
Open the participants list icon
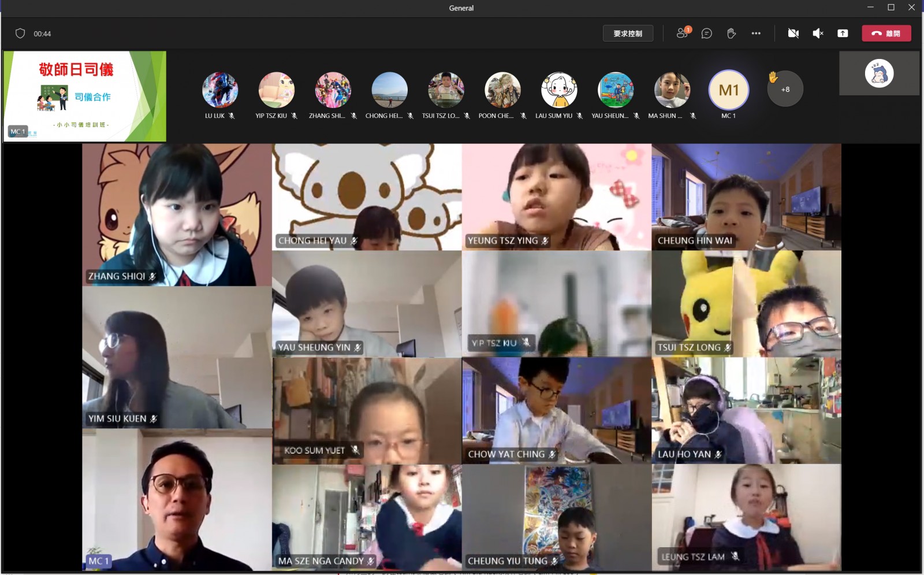(683, 33)
